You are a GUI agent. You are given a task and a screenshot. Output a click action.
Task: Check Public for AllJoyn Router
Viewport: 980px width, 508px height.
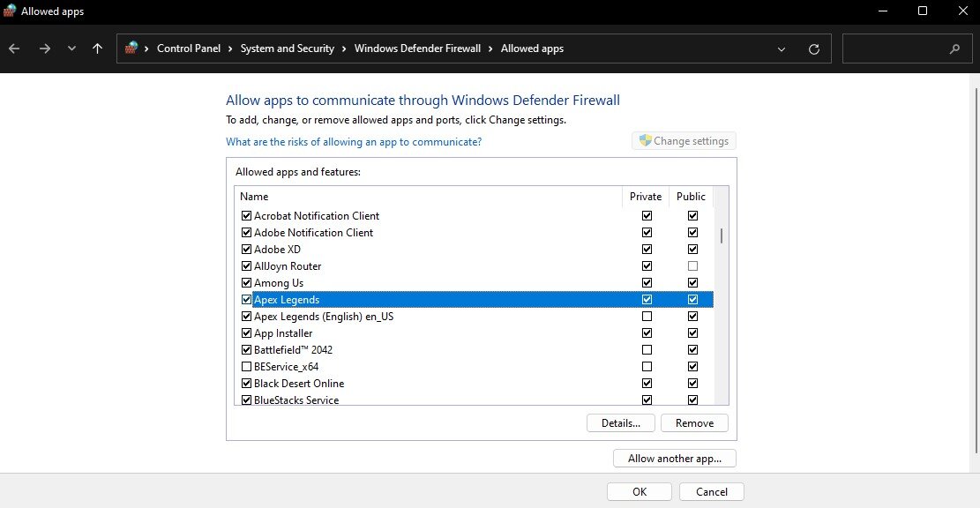pos(692,266)
